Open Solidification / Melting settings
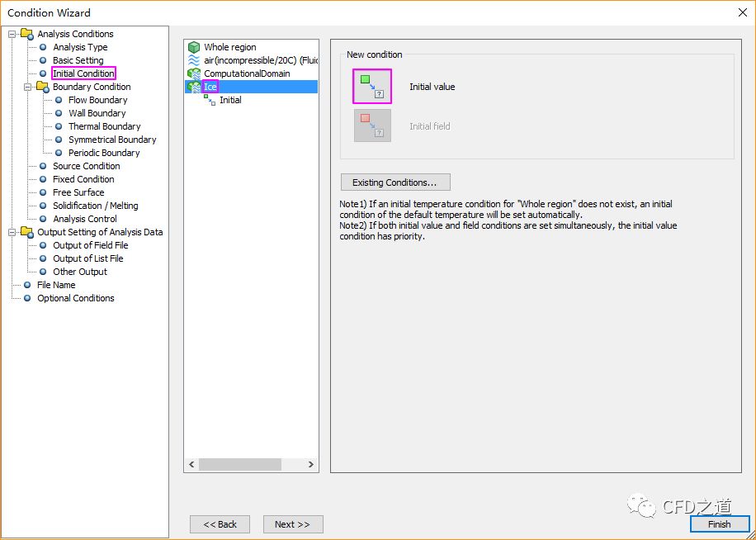The image size is (756, 540). point(96,206)
